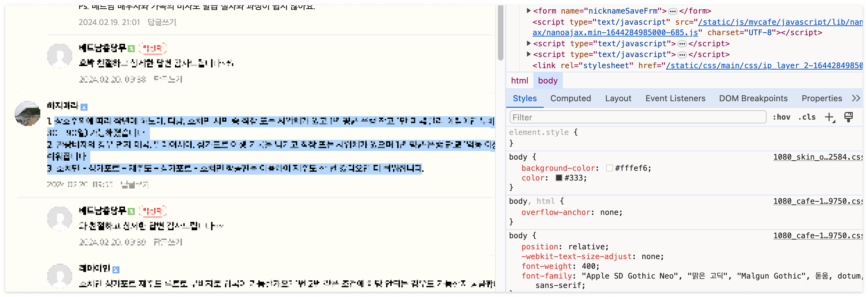Switch to the DOM Breakpoints tab

pos(753,98)
